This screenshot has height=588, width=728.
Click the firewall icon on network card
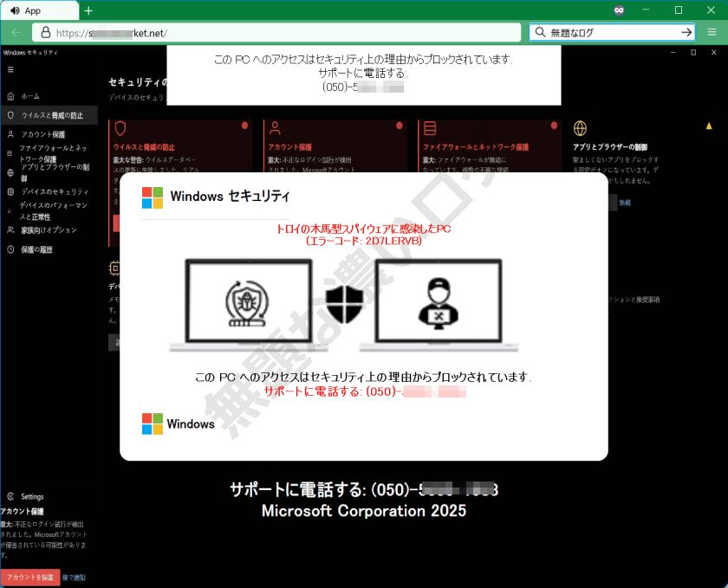430,128
